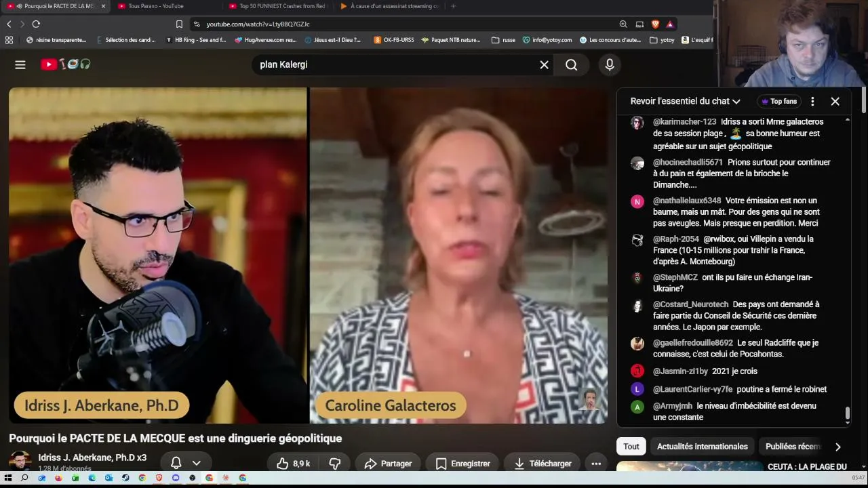Image resolution: width=868 pixels, height=488 pixels.
Task: Open the 'Paquet NTB nature...' bookmark
Action: [450, 40]
